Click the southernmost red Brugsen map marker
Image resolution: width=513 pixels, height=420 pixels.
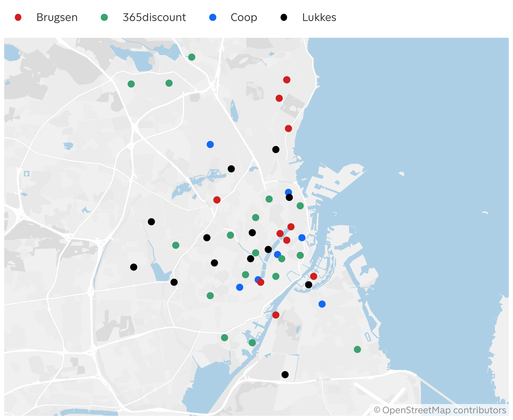pyautogui.click(x=276, y=315)
